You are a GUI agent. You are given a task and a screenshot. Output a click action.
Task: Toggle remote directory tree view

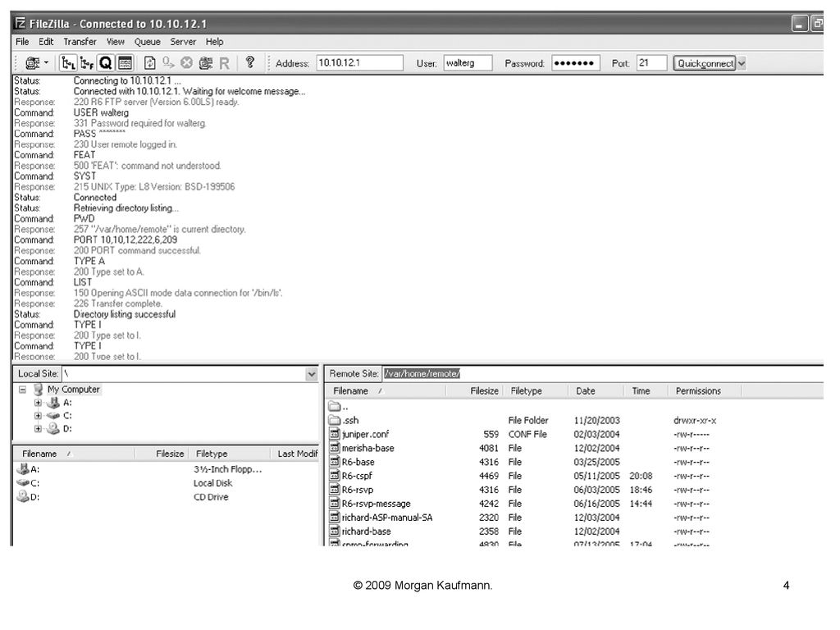87,63
